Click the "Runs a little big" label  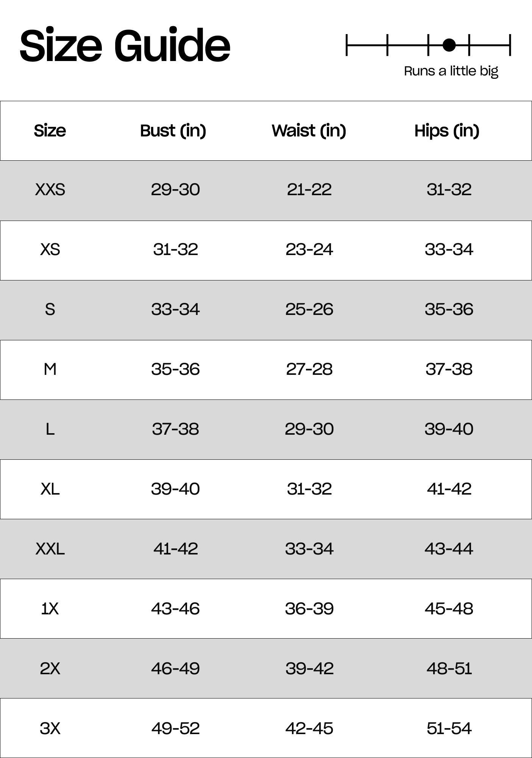coord(451,71)
